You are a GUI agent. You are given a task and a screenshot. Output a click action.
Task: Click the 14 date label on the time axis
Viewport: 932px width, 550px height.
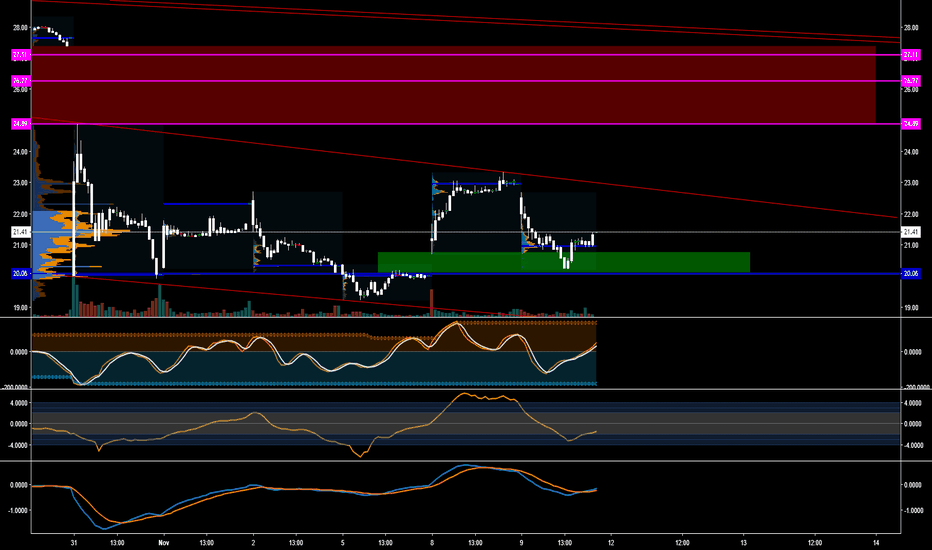pos(876,542)
